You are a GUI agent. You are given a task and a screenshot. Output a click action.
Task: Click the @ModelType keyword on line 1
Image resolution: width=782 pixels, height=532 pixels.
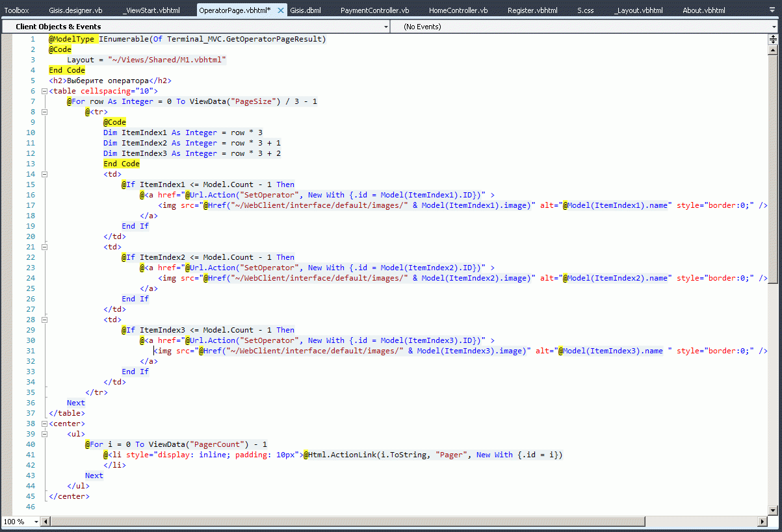point(73,39)
